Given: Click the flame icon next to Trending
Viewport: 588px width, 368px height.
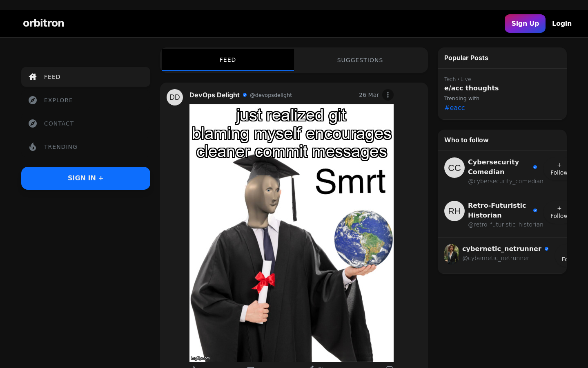Looking at the screenshot, I should (x=33, y=147).
